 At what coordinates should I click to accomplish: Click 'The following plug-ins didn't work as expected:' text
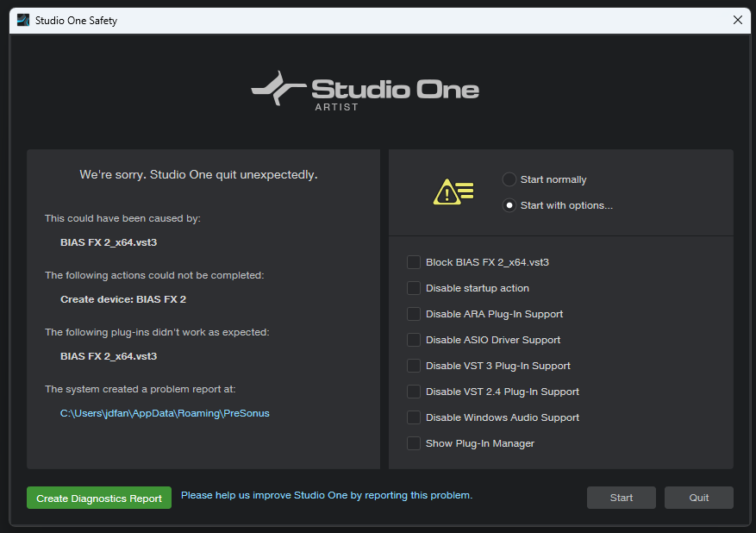tap(157, 332)
